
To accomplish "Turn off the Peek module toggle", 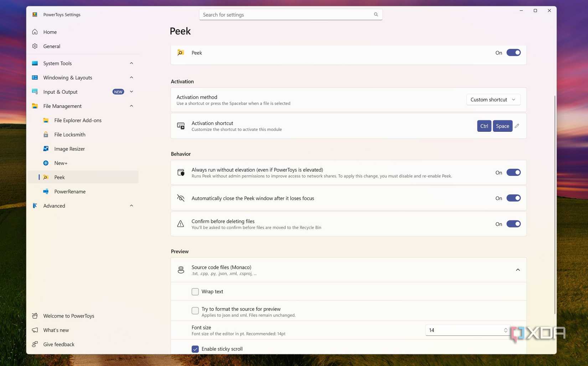I will click(513, 52).
